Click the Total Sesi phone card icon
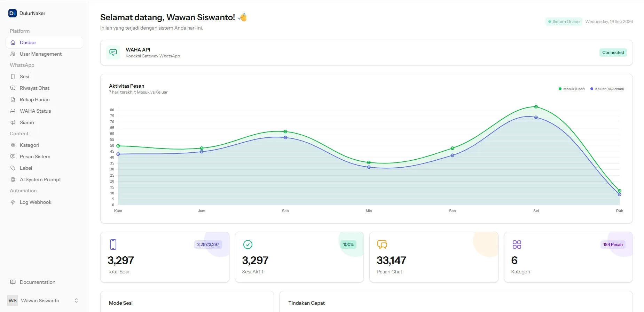The image size is (644, 312). click(113, 245)
